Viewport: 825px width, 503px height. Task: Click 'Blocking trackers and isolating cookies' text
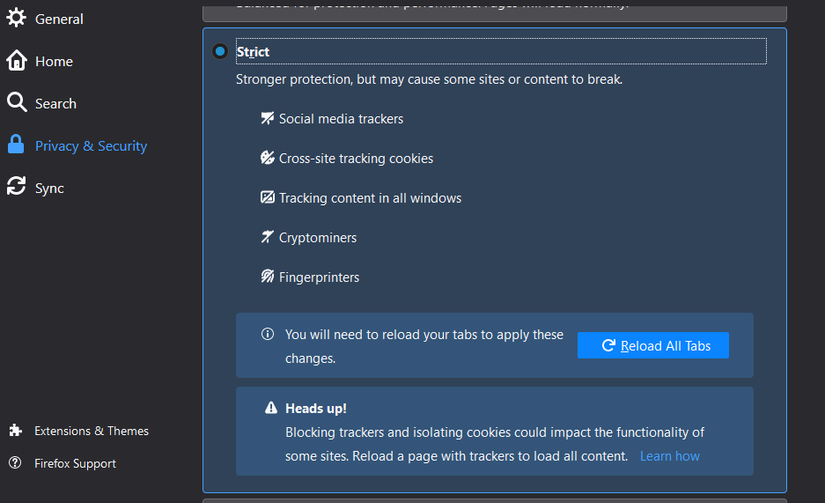(x=495, y=444)
